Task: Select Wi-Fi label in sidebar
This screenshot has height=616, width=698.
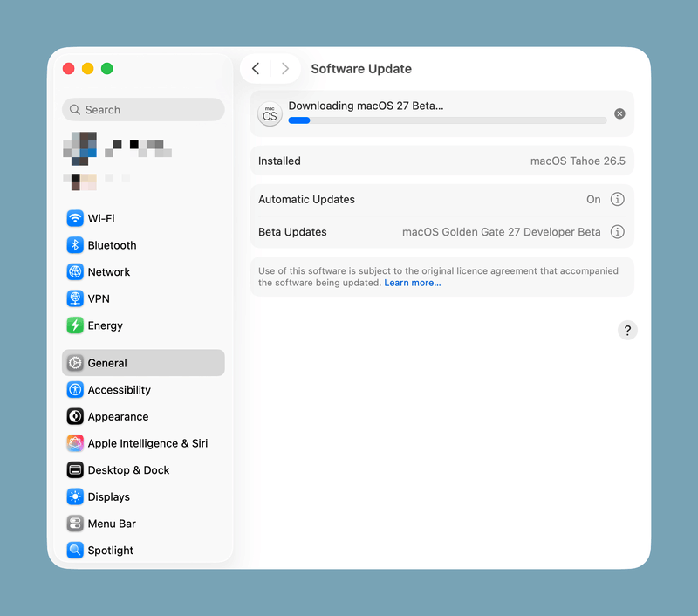Action: tap(101, 218)
